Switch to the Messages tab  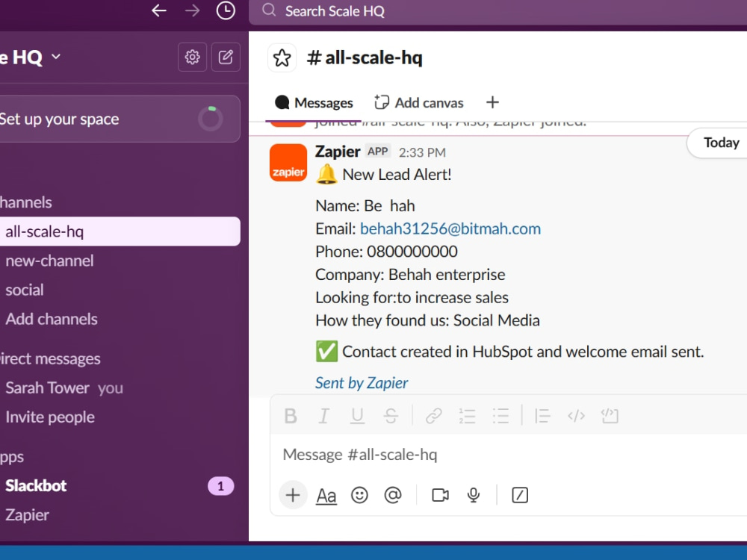pyautogui.click(x=314, y=103)
